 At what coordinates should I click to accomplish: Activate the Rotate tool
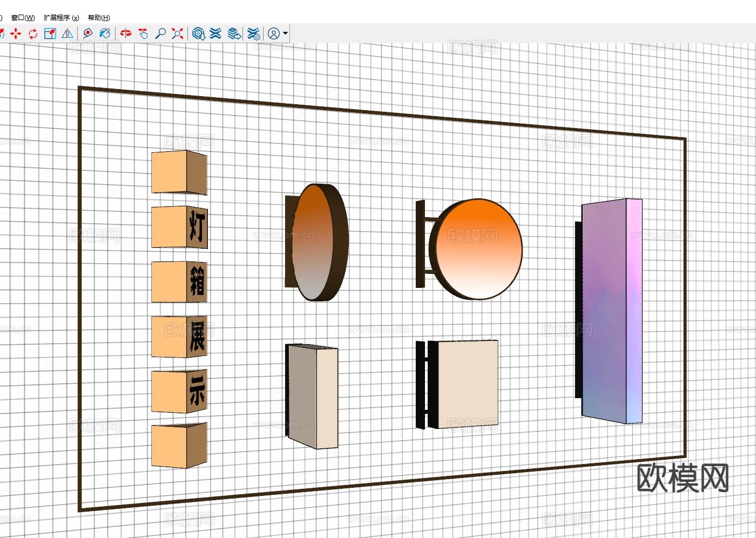tap(33, 34)
